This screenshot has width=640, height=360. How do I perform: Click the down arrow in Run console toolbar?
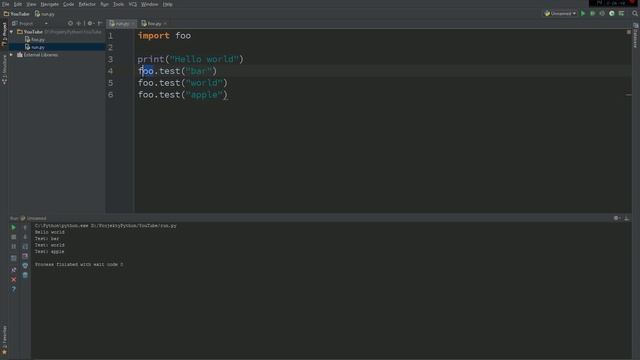pos(25,237)
